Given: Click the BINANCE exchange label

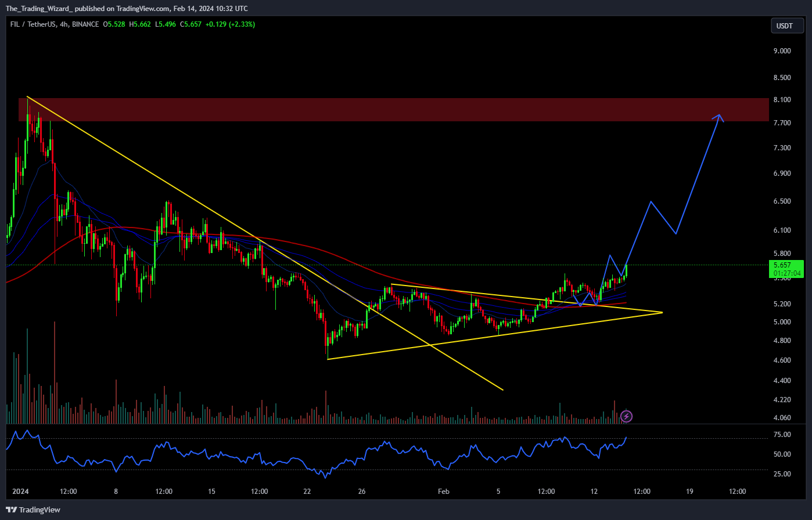Looking at the screenshot, I should [86, 24].
